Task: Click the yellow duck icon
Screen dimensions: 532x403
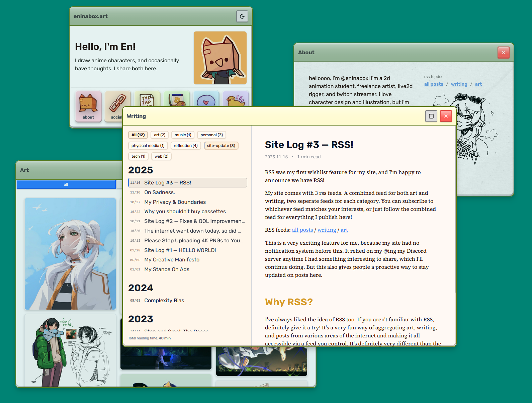Action: pos(235,99)
